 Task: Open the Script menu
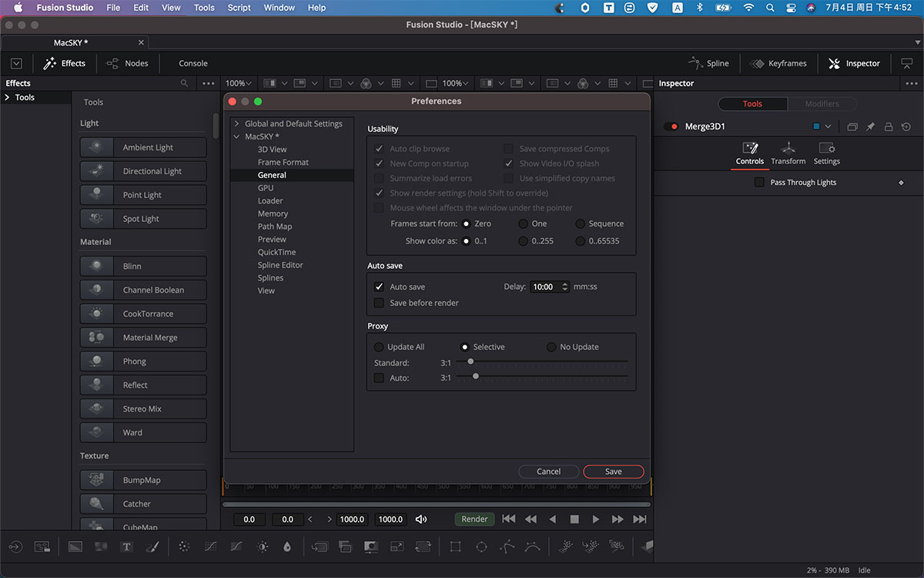[239, 8]
